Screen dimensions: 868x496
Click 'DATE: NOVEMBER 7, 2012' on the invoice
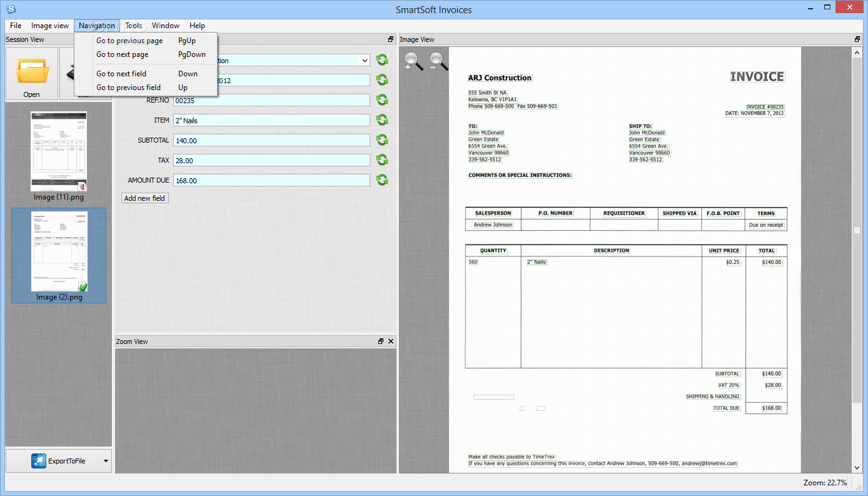755,113
